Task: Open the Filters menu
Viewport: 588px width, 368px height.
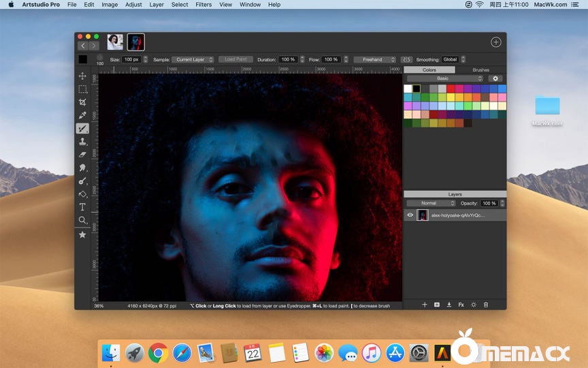Action: [x=203, y=5]
